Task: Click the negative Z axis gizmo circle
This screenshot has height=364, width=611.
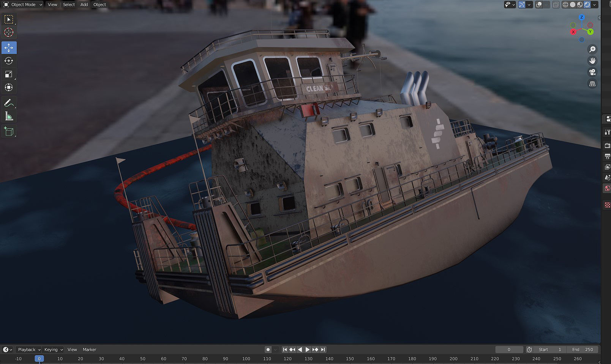Action: pos(581,39)
